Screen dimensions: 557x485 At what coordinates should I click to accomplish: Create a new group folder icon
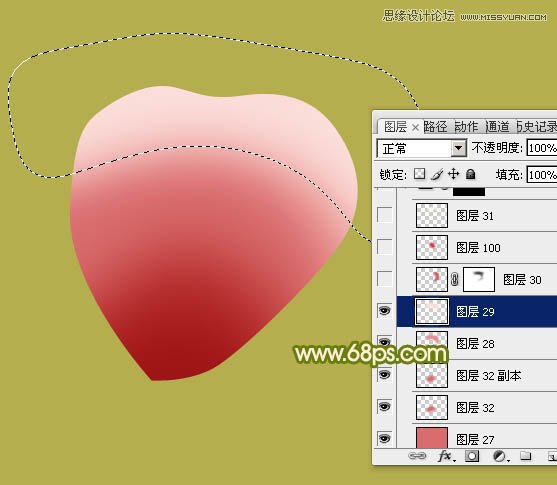[525, 456]
